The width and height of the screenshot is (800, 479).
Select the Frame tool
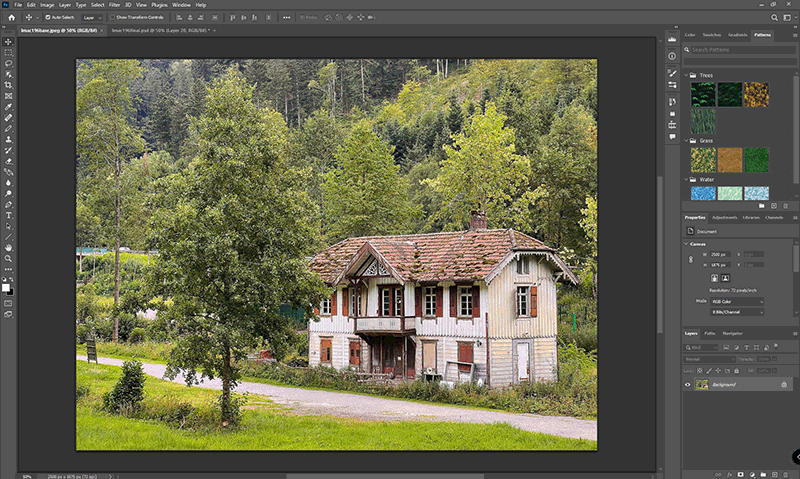pos(8,96)
